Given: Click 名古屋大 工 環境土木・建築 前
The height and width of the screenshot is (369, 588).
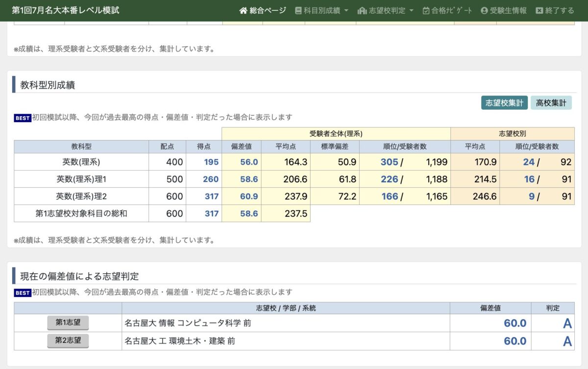Looking at the screenshot, I should pyautogui.click(x=180, y=341).
